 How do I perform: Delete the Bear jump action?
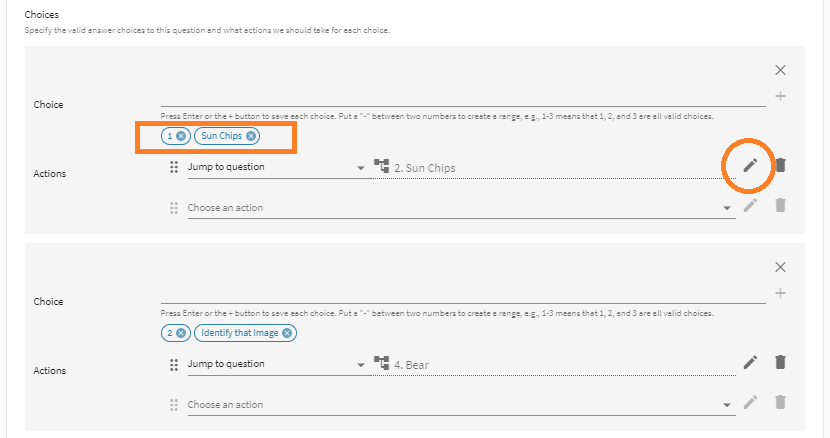781,363
